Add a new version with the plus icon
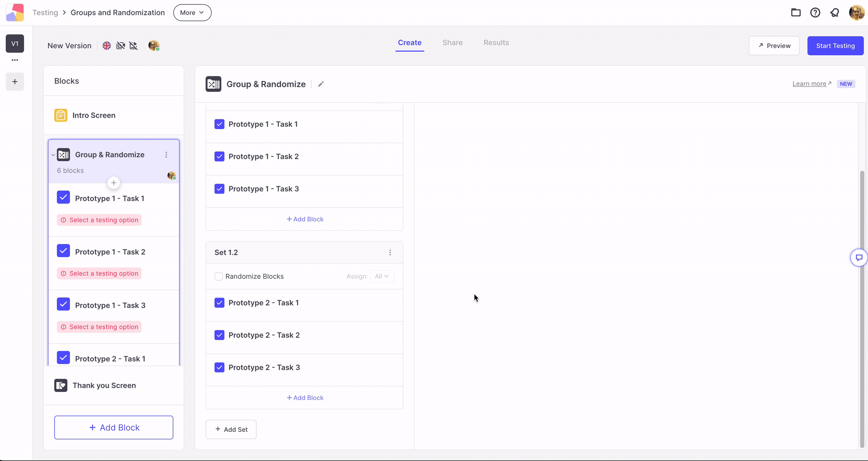The height and width of the screenshot is (461, 868). point(15,81)
